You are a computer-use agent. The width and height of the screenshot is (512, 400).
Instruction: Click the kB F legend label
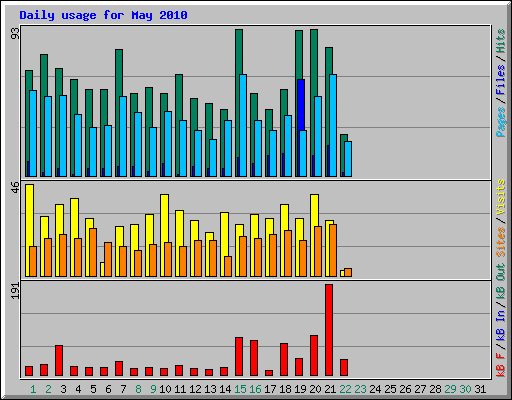(x=501, y=365)
